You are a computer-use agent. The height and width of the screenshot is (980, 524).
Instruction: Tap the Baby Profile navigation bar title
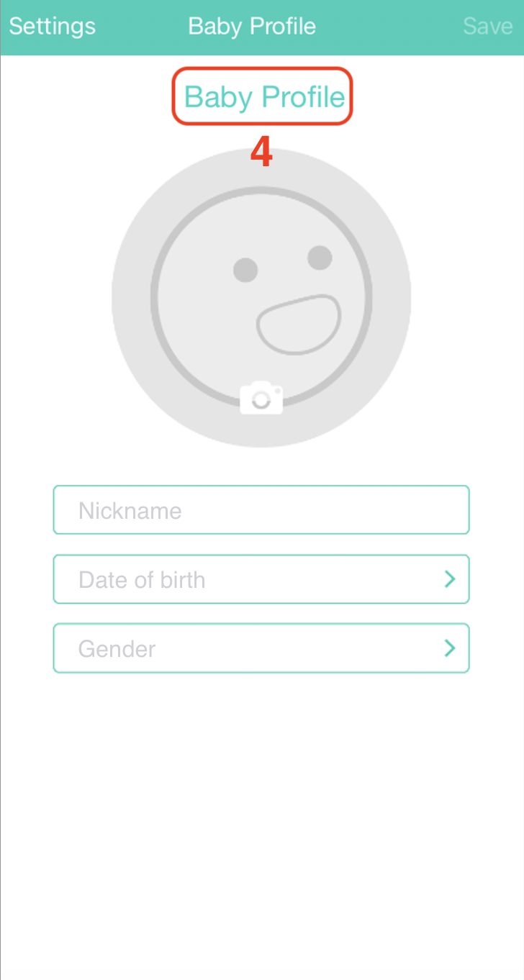tap(252, 27)
